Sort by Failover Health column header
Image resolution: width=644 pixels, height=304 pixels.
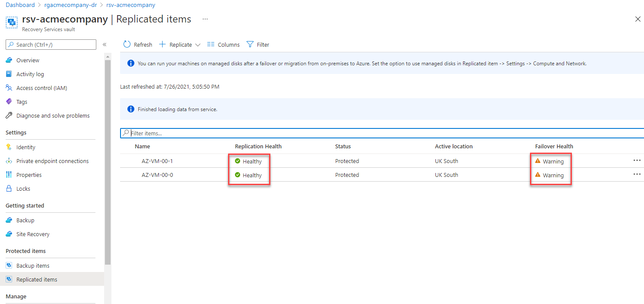(554, 146)
